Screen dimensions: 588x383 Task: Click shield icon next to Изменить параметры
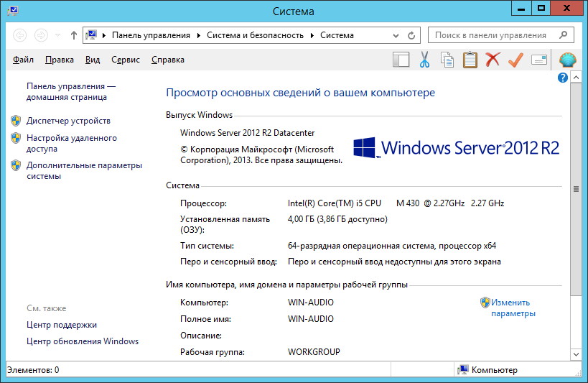(x=485, y=303)
